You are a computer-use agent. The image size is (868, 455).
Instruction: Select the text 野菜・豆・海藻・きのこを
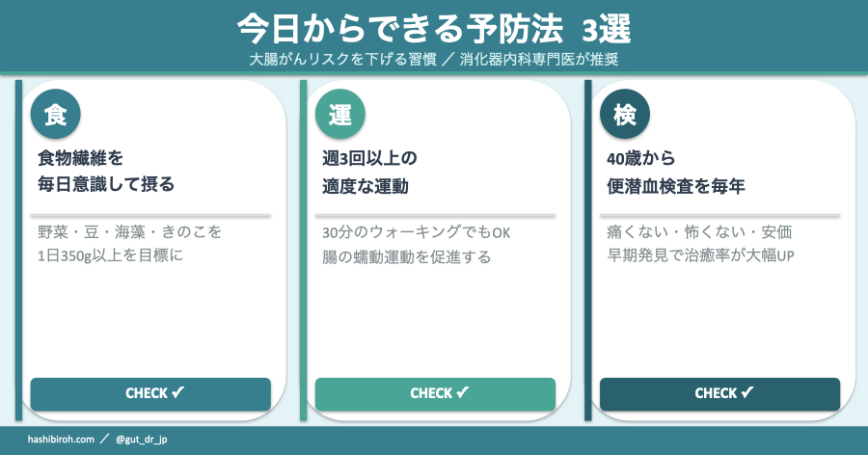(130, 233)
